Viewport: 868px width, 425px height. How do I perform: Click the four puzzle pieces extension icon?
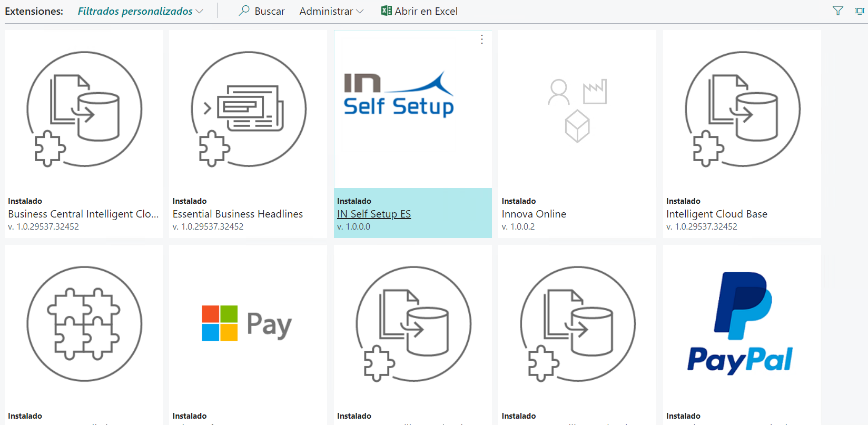point(84,324)
